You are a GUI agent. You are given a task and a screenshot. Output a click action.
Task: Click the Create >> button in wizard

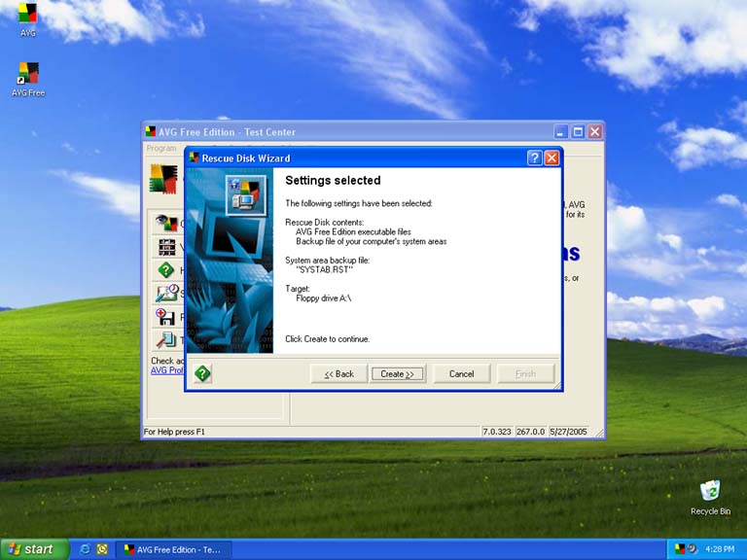tap(397, 374)
